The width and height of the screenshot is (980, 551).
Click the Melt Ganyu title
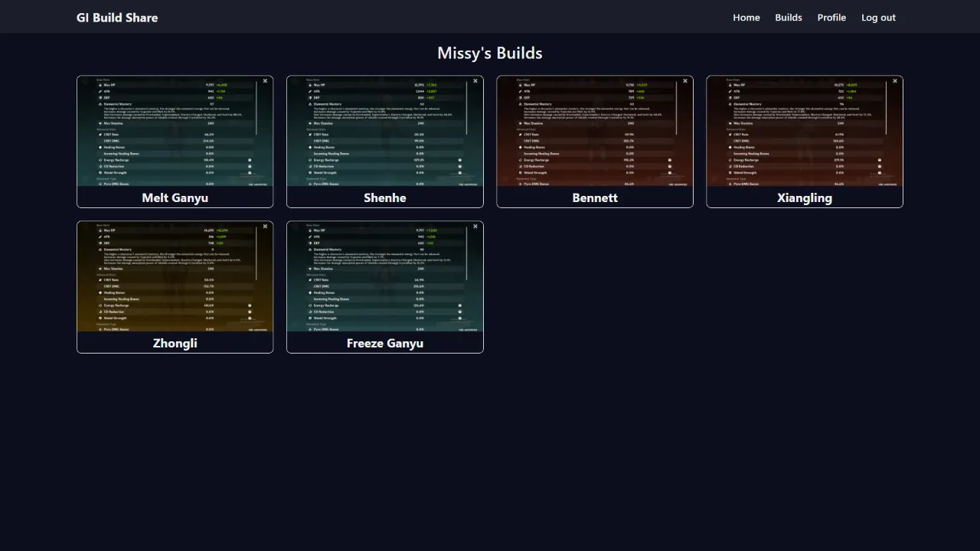[x=175, y=197]
